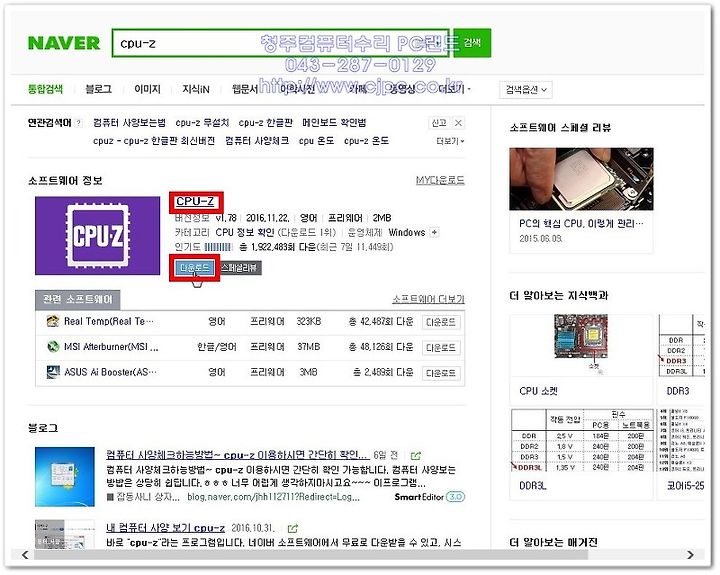Click the CPU 소켓 caption link

pos(538,391)
